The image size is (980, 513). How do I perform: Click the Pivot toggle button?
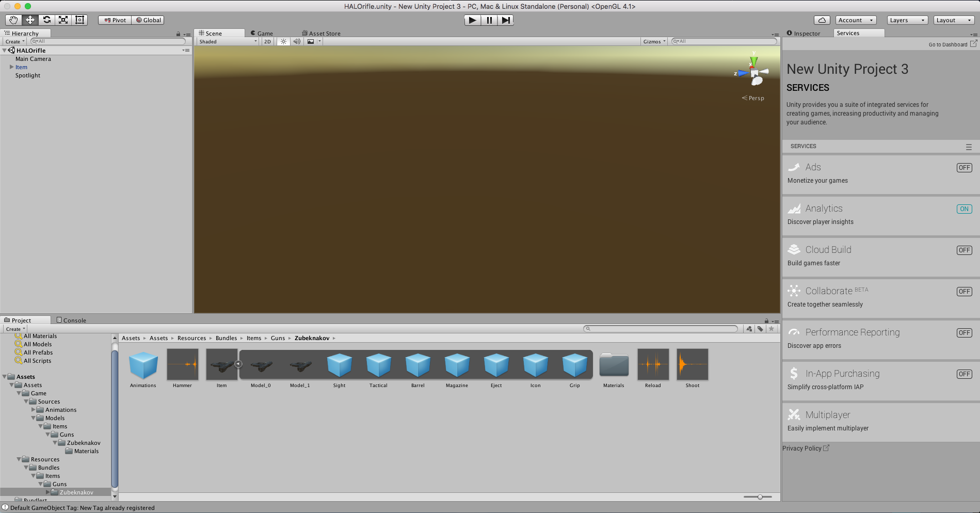115,20
